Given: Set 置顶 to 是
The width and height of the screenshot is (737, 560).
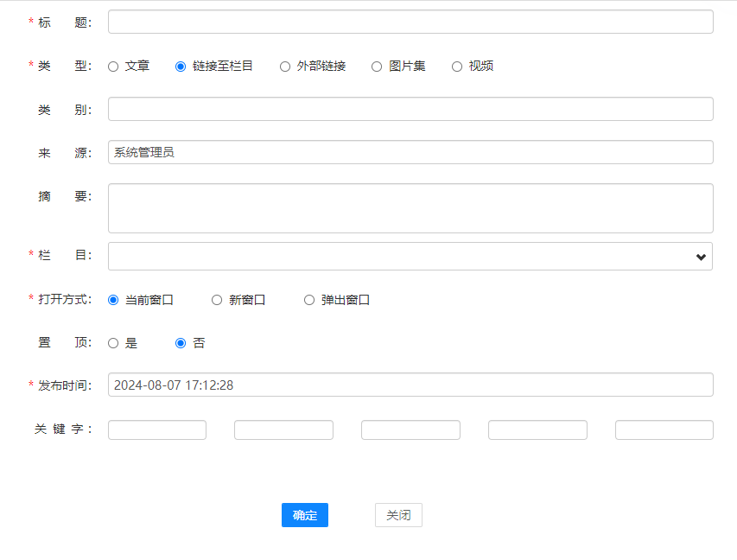Looking at the screenshot, I should 113,343.
